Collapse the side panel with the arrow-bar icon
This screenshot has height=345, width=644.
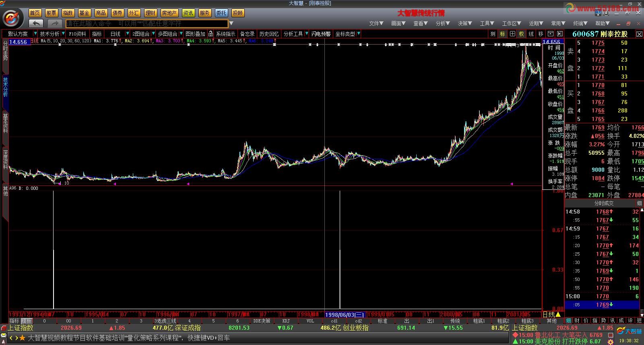pyautogui.click(x=559, y=34)
